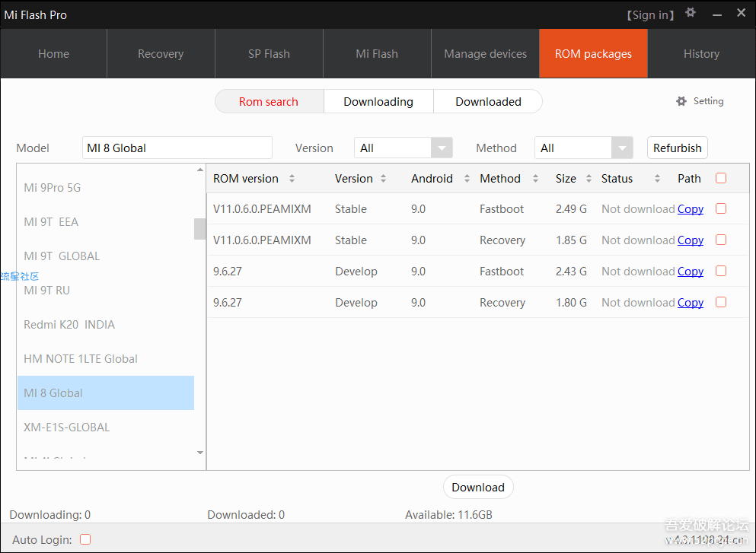The image size is (756, 553).
Task: Select the Rom search sub-tab
Action: [x=269, y=102]
